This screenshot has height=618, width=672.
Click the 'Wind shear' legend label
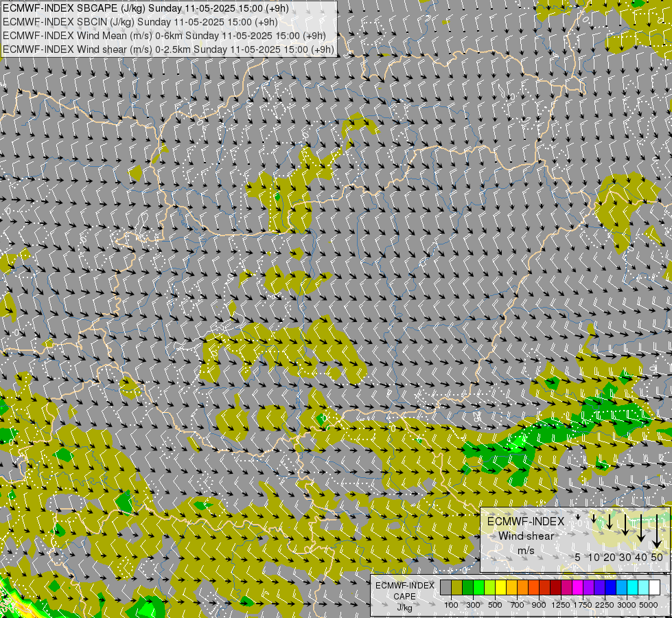click(526, 536)
